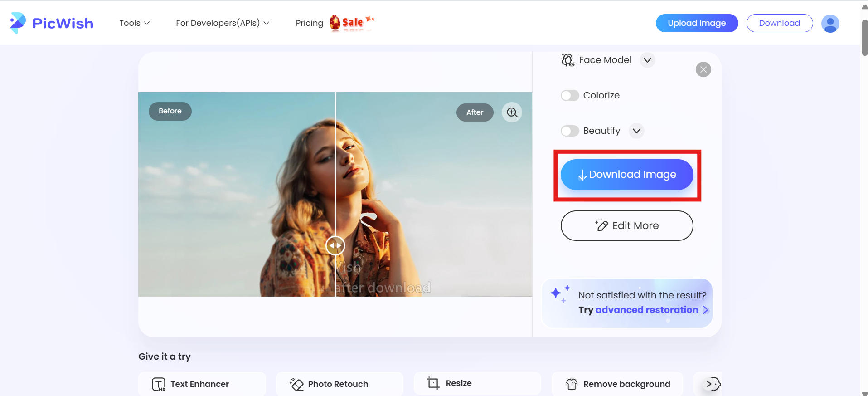The width and height of the screenshot is (868, 396).
Task: Click the Give it a try heading
Action: tap(165, 357)
